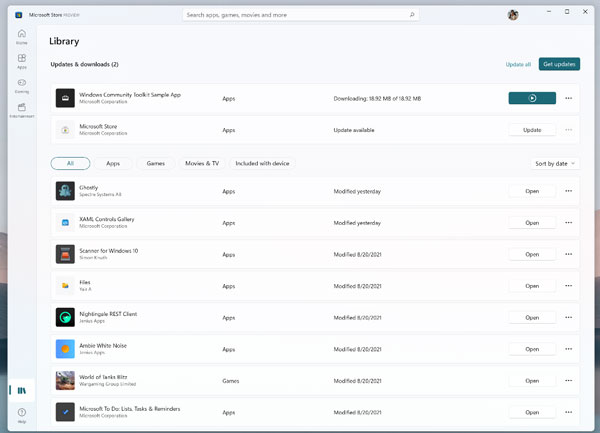This screenshot has width=600, height=433.
Task: Click the Ambie White Noise icon
Action: pyautogui.click(x=65, y=349)
